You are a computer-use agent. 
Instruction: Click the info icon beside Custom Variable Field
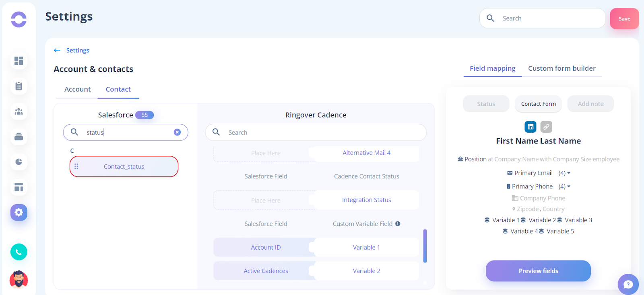(398, 224)
